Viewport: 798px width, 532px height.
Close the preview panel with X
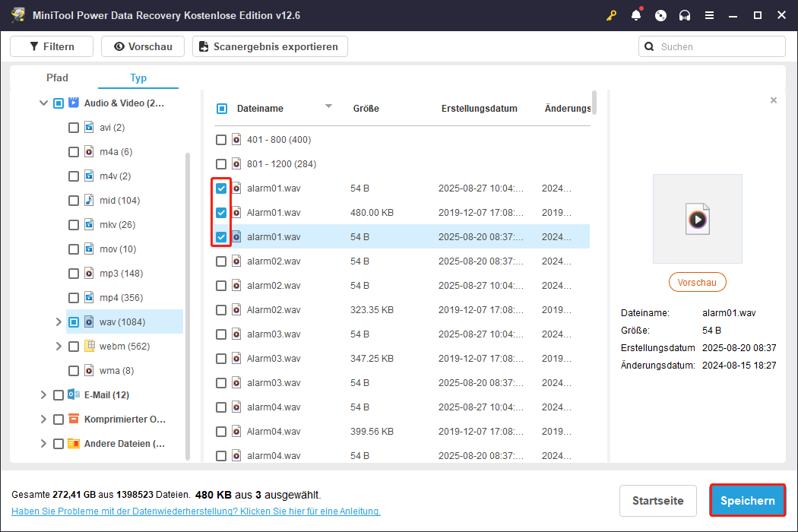[774, 100]
